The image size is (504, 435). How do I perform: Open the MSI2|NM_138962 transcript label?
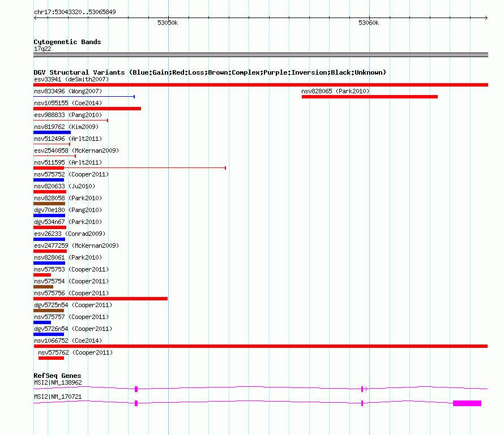click(58, 382)
